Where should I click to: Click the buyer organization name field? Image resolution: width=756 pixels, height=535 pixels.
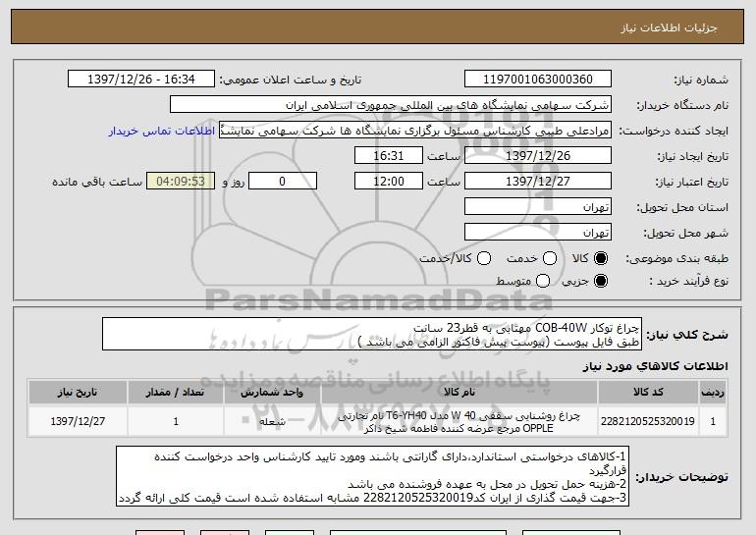pos(391,105)
